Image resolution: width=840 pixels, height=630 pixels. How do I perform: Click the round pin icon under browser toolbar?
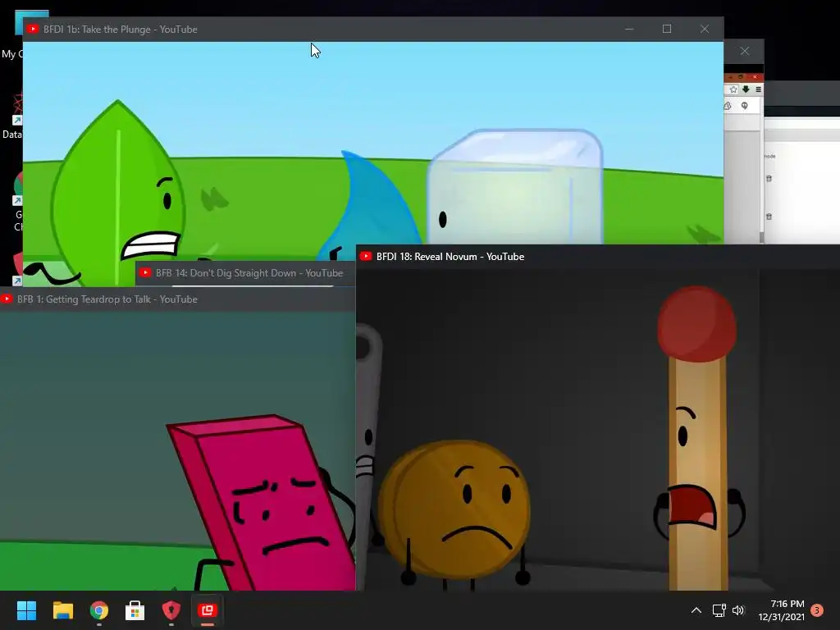tap(744, 106)
